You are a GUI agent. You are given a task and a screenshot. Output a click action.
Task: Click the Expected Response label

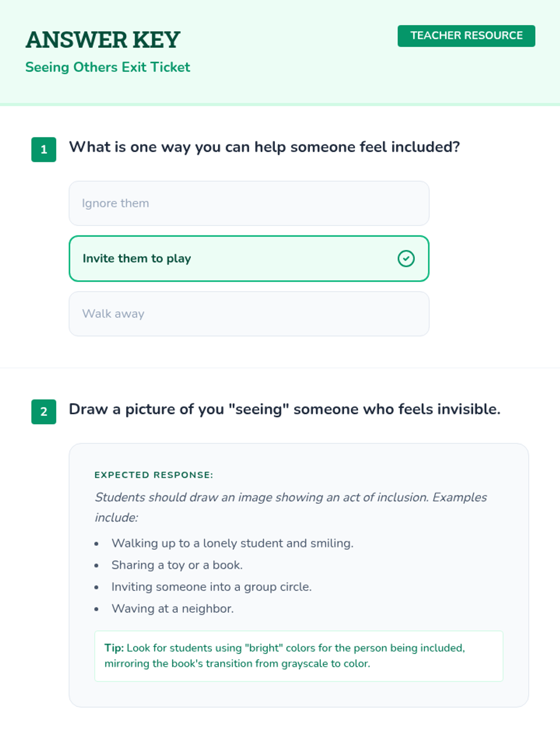pyautogui.click(x=154, y=475)
